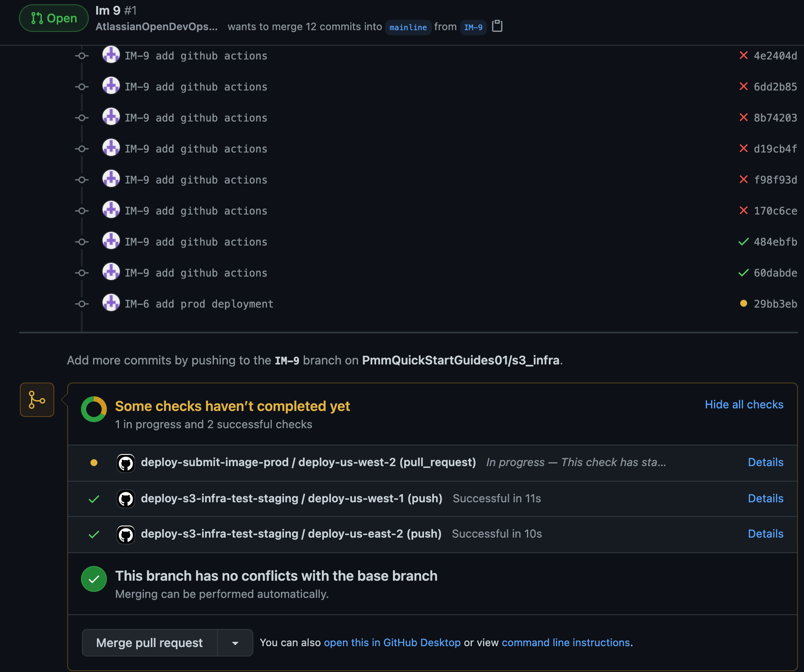Click open this in GitHub Desktop link
This screenshot has height=672, width=804.
pyautogui.click(x=392, y=643)
